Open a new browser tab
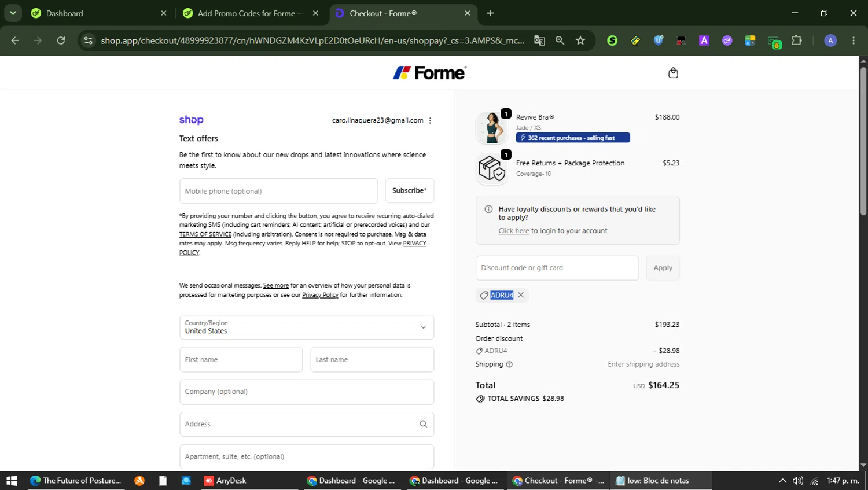 490,13
